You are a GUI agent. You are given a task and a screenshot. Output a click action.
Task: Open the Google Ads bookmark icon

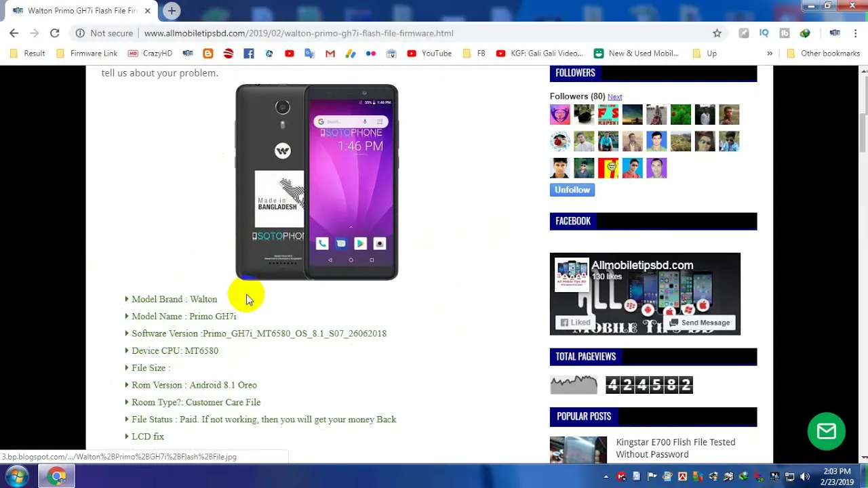click(351, 54)
